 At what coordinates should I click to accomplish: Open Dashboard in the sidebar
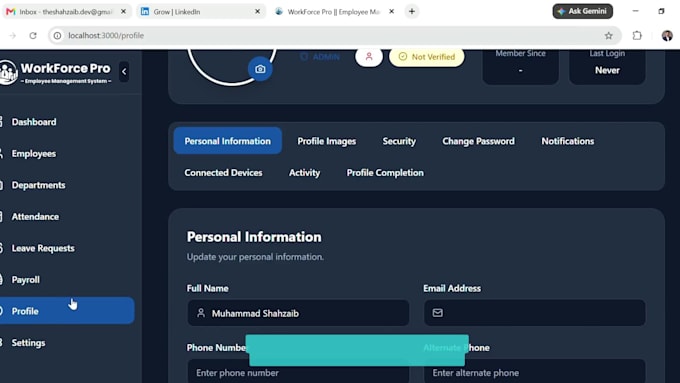tap(34, 122)
